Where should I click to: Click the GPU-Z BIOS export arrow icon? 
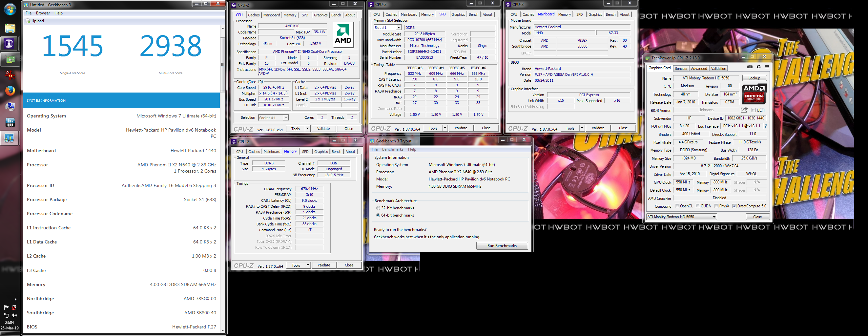pos(744,110)
